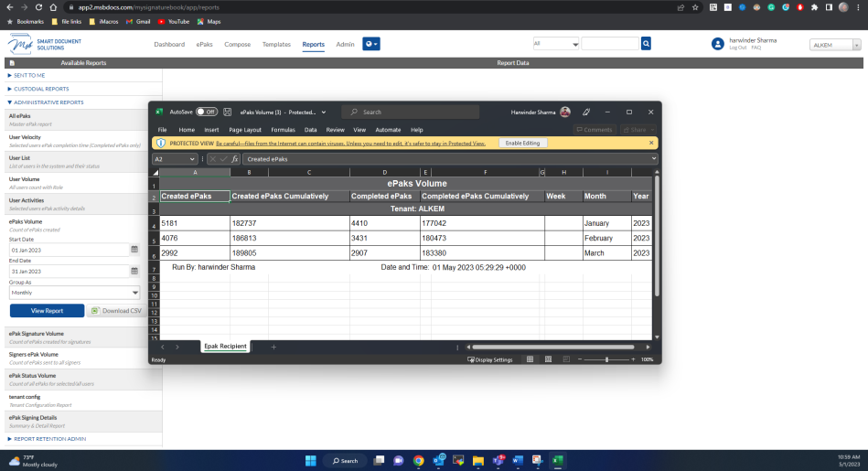The height and width of the screenshot is (471, 868).
Task: Expand the formula bar with the chevron
Action: [654, 159]
